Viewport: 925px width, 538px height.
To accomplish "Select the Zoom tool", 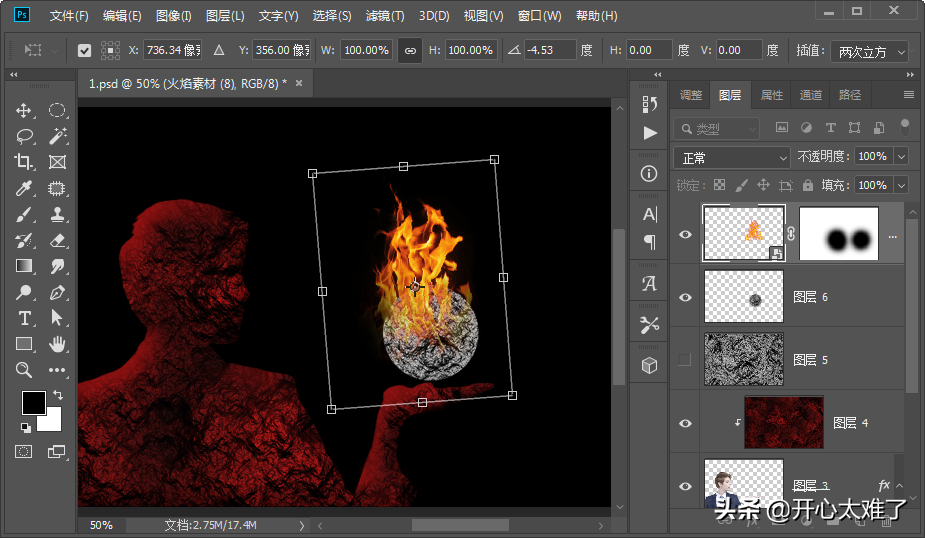I will tap(24, 370).
